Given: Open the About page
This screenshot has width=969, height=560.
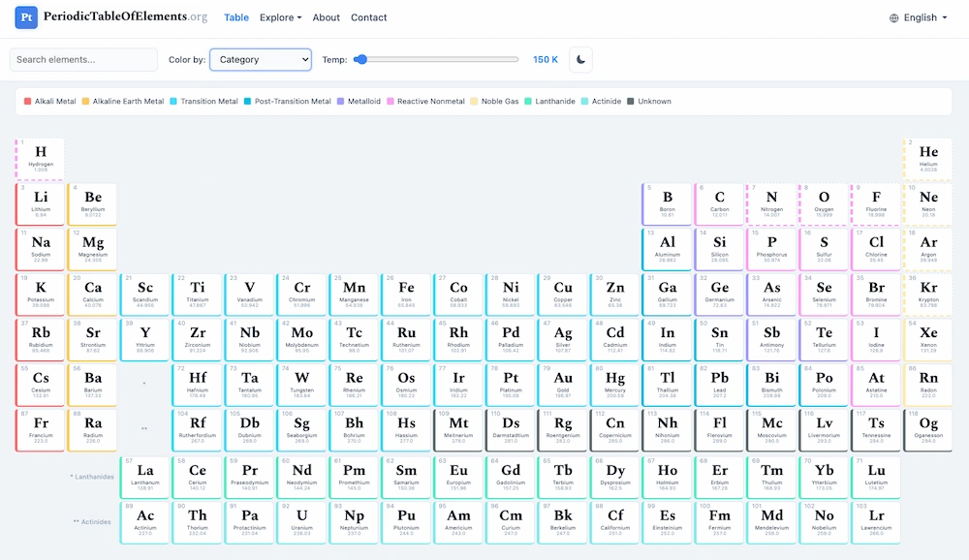Looking at the screenshot, I should pyautogui.click(x=327, y=16).
